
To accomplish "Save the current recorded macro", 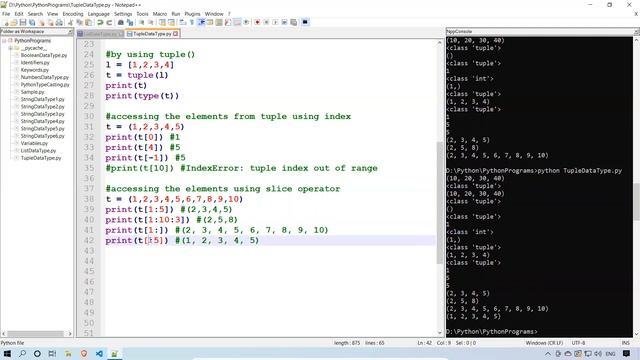I will coord(293,22).
